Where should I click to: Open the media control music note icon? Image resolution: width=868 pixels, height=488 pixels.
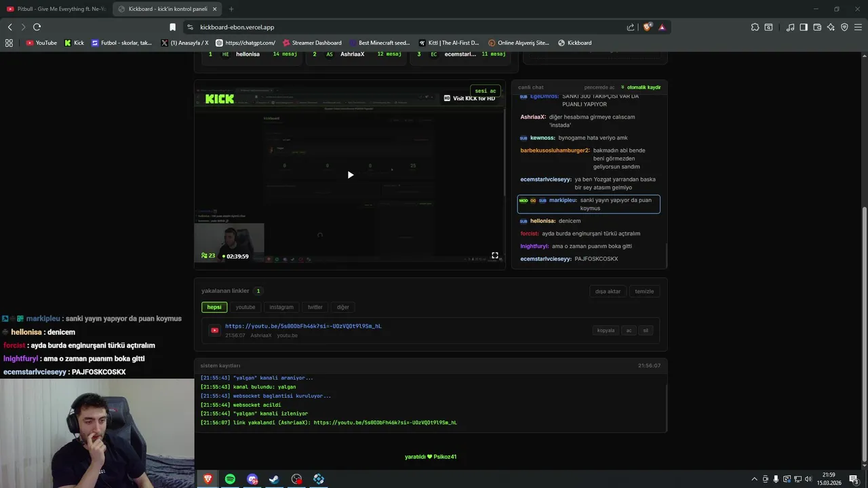(x=790, y=27)
